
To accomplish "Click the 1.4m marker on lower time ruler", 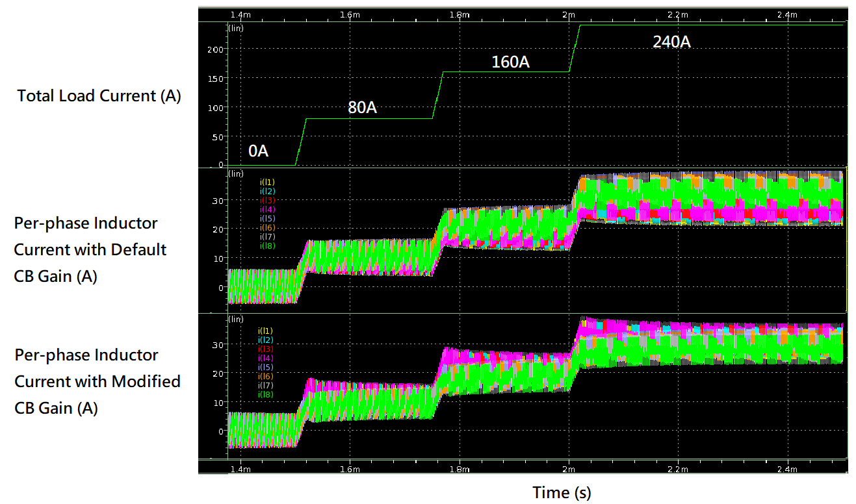I will click(x=240, y=468).
